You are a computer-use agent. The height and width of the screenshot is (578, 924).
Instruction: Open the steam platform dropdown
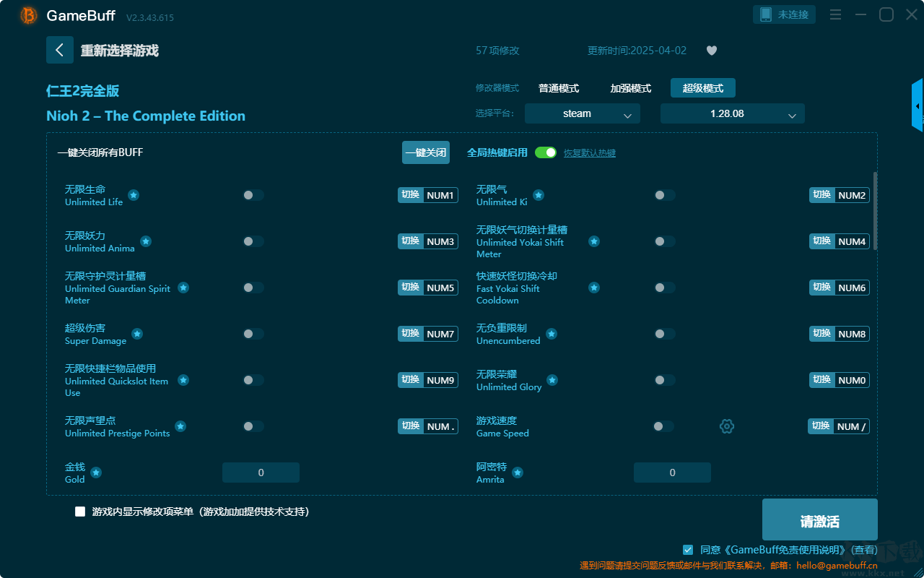coord(583,113)
